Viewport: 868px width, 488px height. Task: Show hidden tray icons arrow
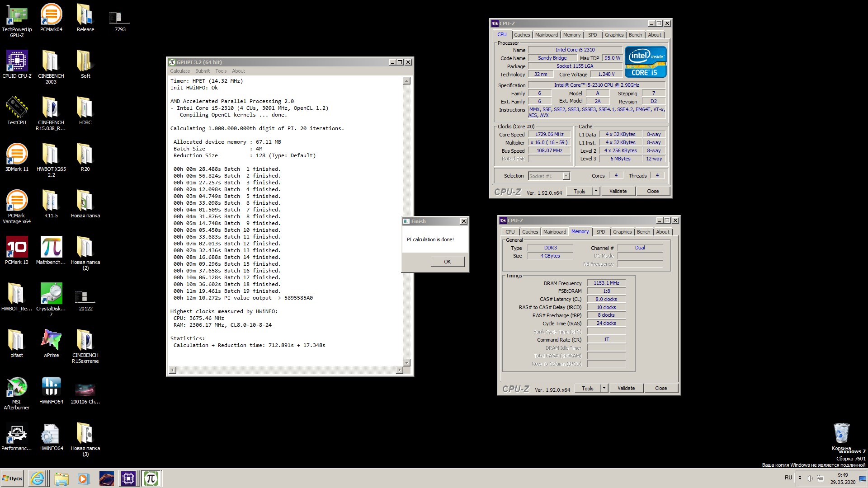pos(800,478)
